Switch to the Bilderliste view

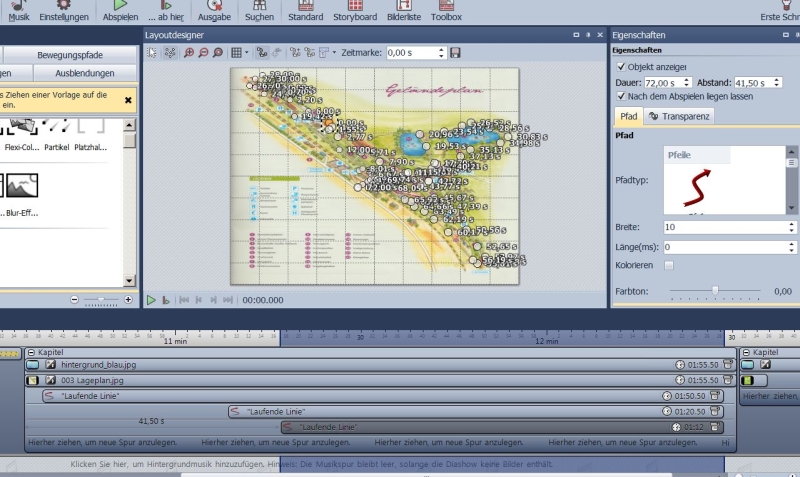point(404,11)
